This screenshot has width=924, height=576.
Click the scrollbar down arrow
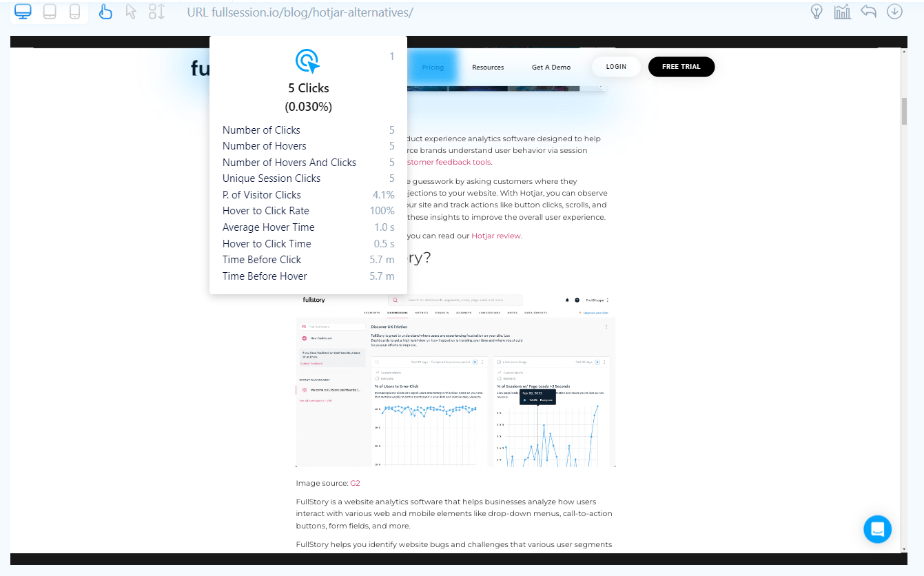pyautogui.click(x=904, y=549)
